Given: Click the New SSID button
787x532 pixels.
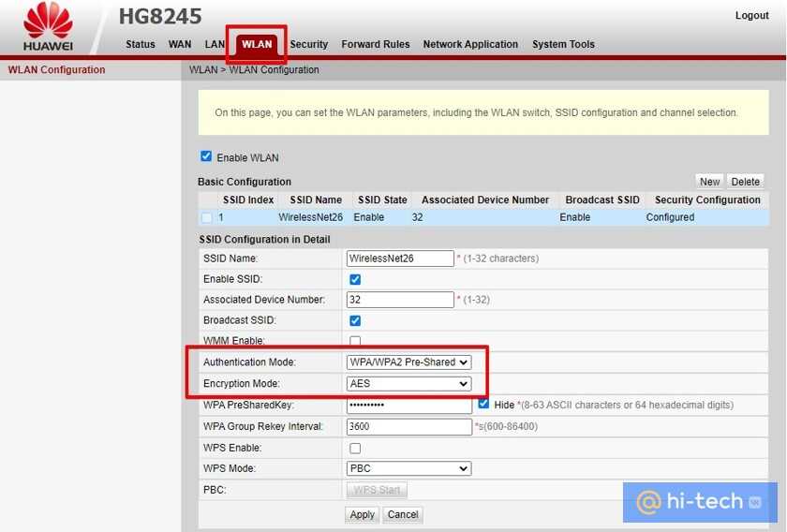Looking at the screenshot, I should 709,182.
